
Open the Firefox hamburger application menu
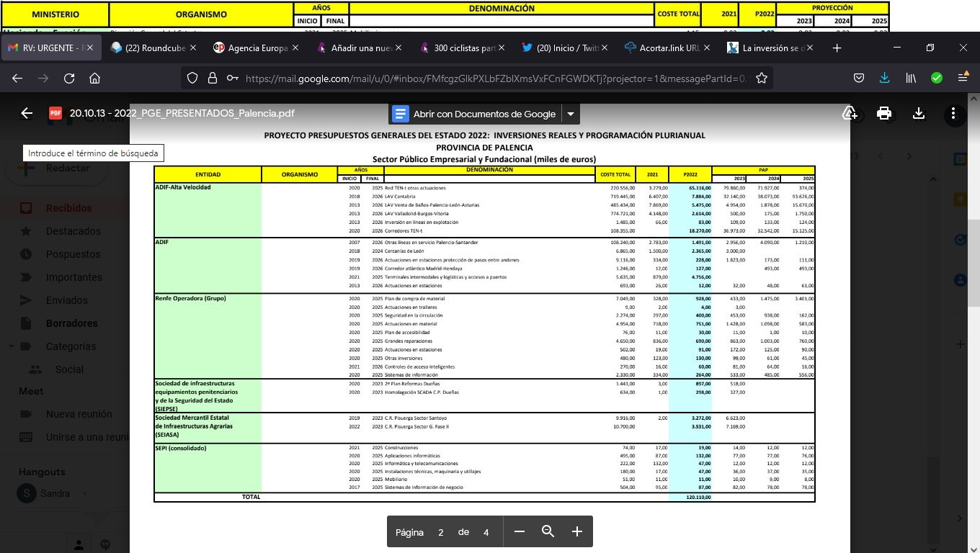coord(963,78)
